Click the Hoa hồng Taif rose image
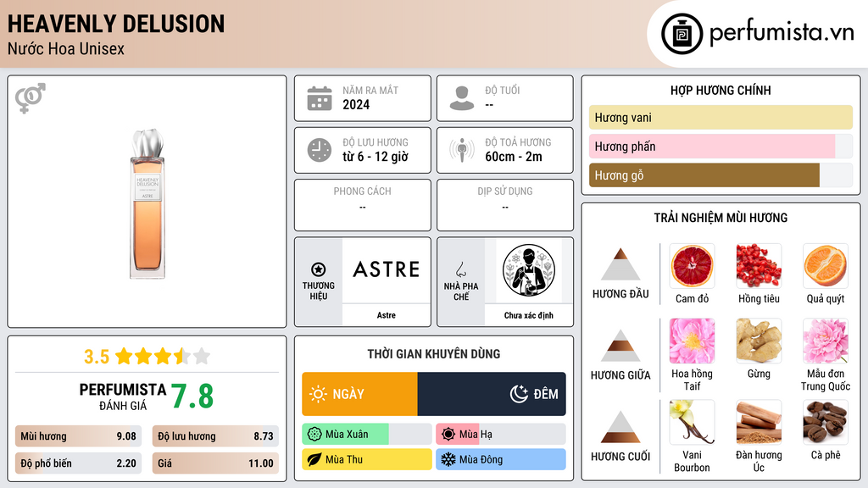 point(692,341)
